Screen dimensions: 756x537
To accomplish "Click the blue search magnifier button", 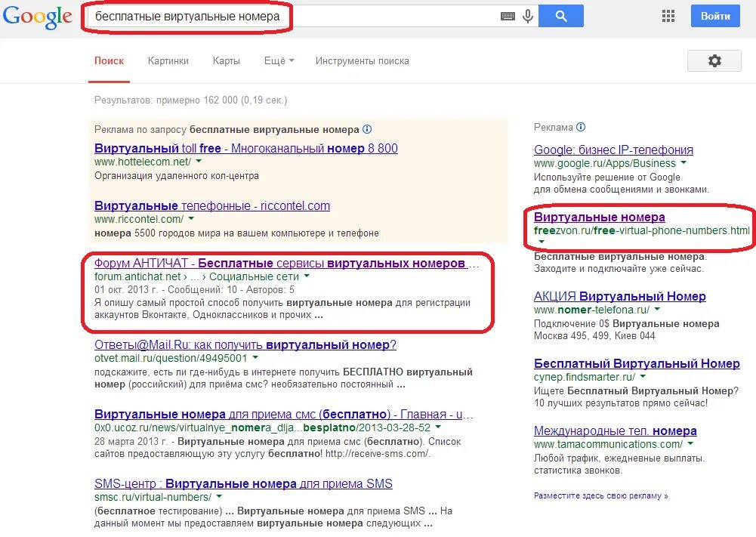I will coord(560,16).
